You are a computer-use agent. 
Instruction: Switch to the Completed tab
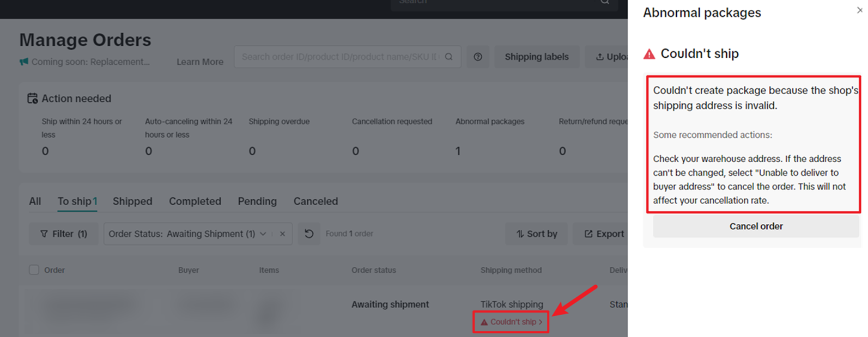pos(195,201)
